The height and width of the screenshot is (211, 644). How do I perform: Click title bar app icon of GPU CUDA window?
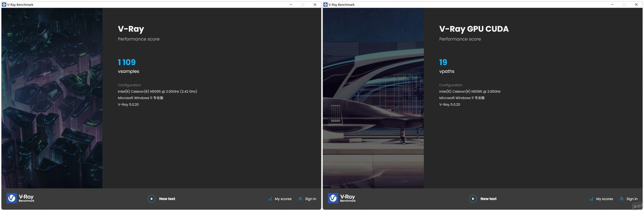click(326, 4)
